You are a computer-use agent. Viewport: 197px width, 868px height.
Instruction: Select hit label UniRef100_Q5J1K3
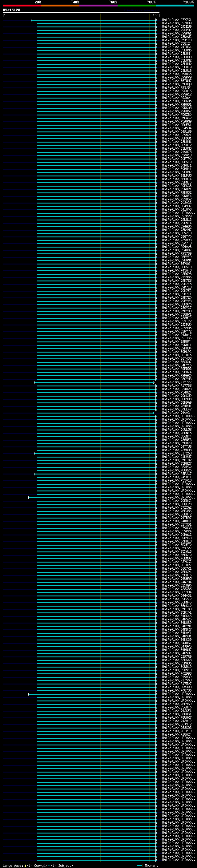click(177, 40)
